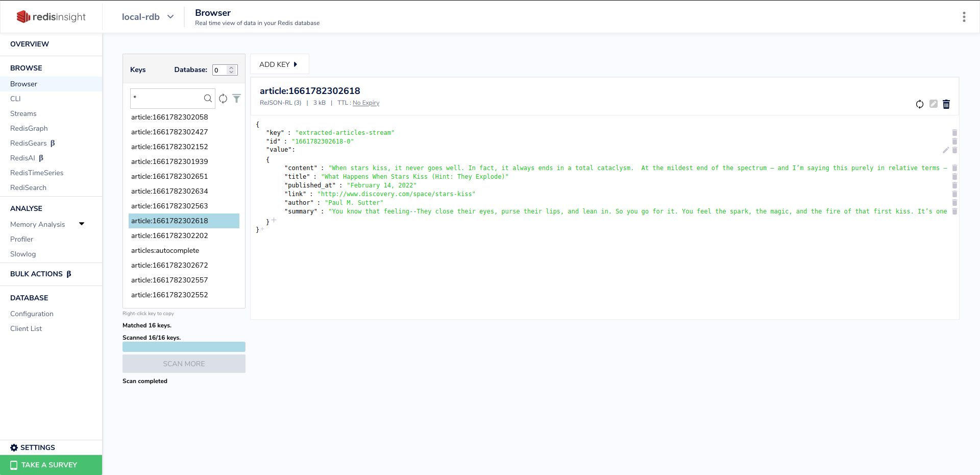Select key article:1661782302427
The height and width of the screenshot is (475, 980).
[184, 132]
